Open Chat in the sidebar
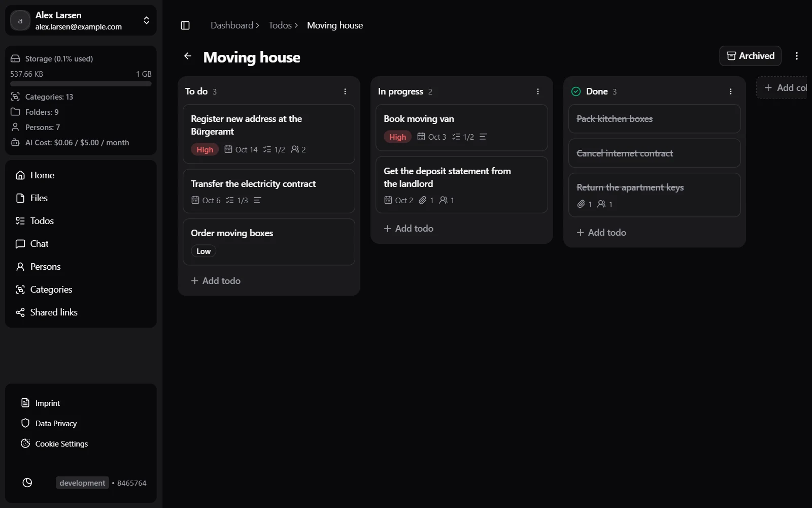Viewport: 812px width, 508px height. [x=81, y=244]
